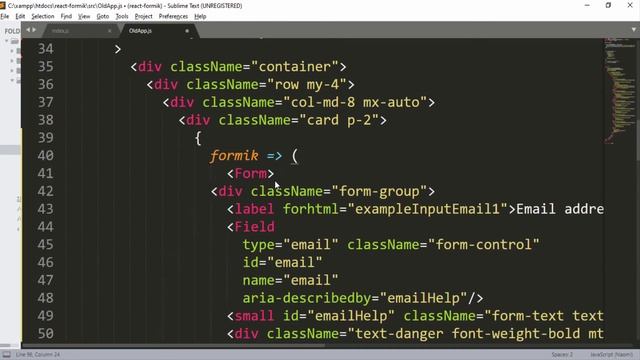Click "container" string on line 35
The image size is (640, 360).
[295, 67]
